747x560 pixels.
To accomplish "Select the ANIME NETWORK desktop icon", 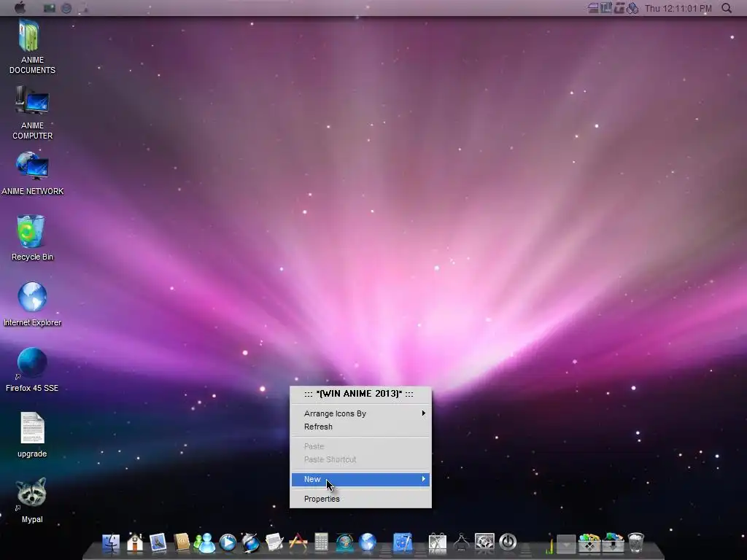I will pyautogui.click(x=32, y=166).
